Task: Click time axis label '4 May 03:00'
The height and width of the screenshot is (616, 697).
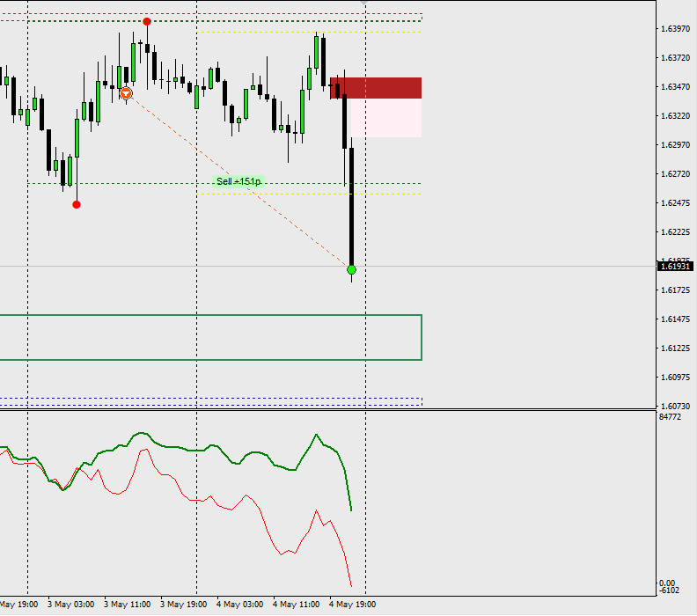Action: tap(239, 605)
